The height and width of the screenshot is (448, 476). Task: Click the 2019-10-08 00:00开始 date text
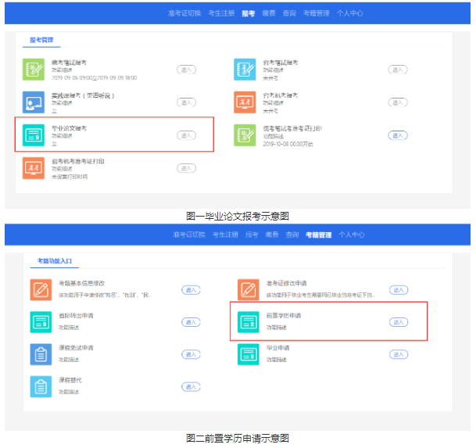(x=288, y=144)
